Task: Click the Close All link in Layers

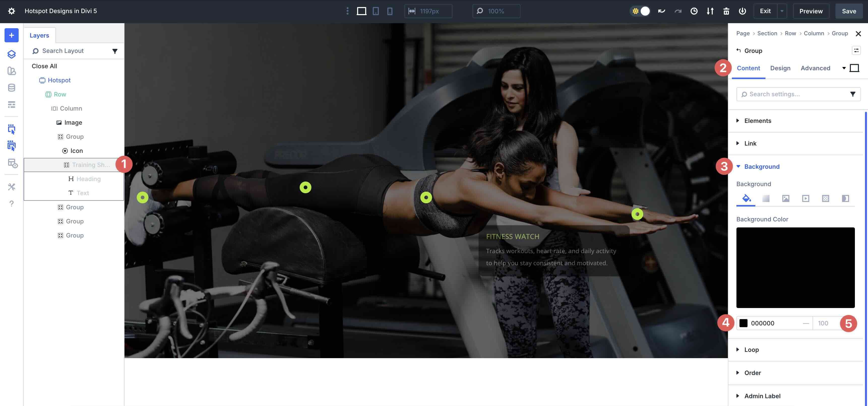Action: click(44, 66)
